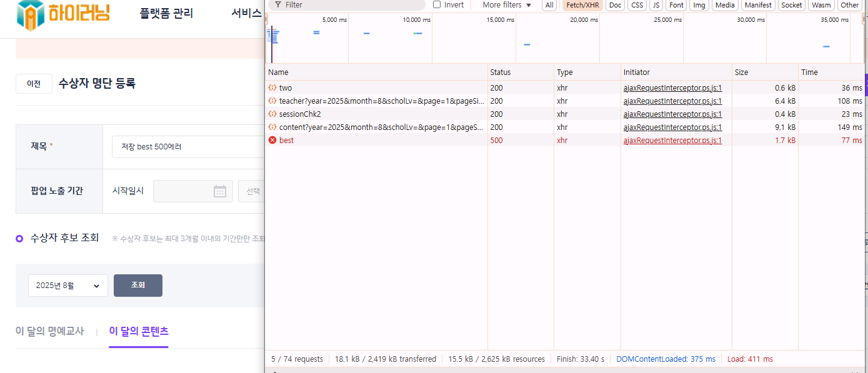Click the filter funnel icon
This screenshot has width=868, height=373.
click(x=277, y=5)
